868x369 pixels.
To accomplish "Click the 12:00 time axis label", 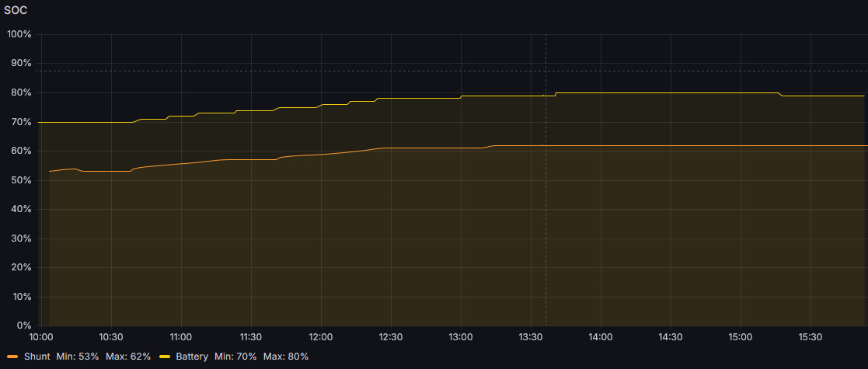I will pyautogui.click(x=320, y=336).
